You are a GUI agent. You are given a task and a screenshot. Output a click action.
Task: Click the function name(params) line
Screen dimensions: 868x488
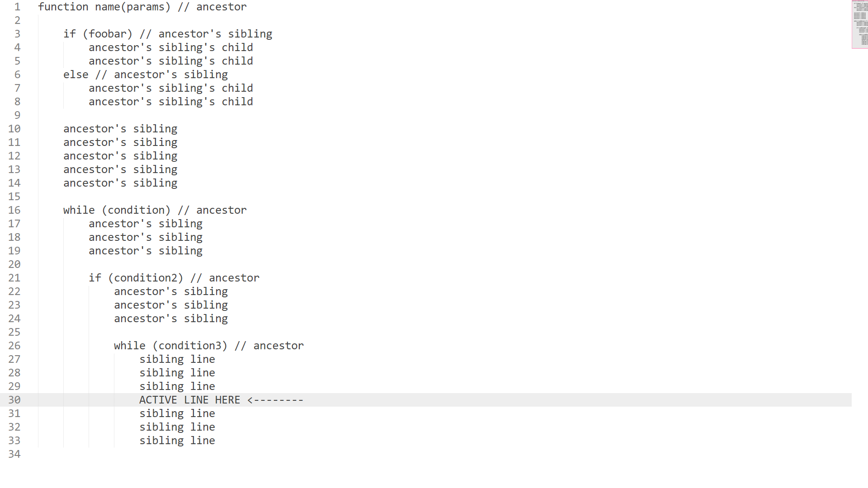[142, 7]
